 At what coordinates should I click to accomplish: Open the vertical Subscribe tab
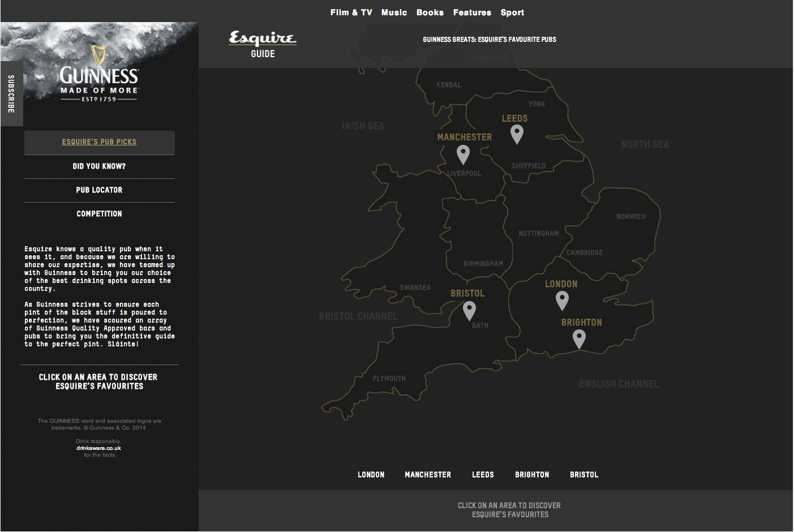click(11, 93)
